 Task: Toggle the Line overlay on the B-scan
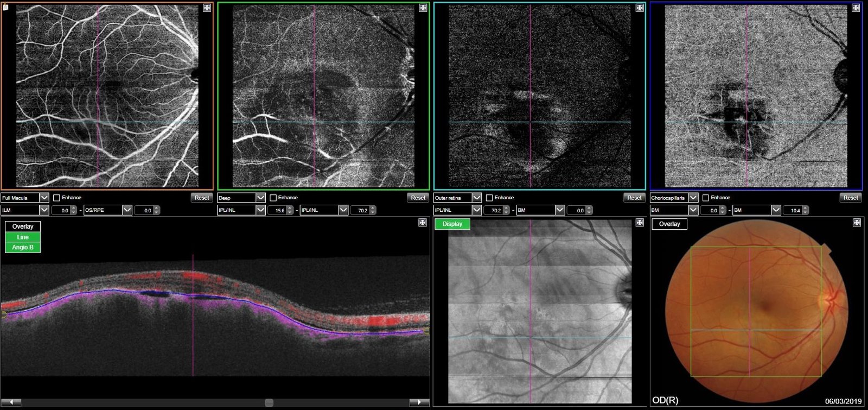23,237
